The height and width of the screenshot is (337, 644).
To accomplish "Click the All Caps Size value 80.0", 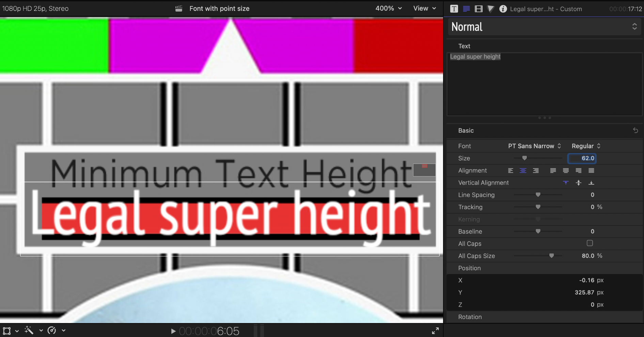I will [x=588, y=256].
